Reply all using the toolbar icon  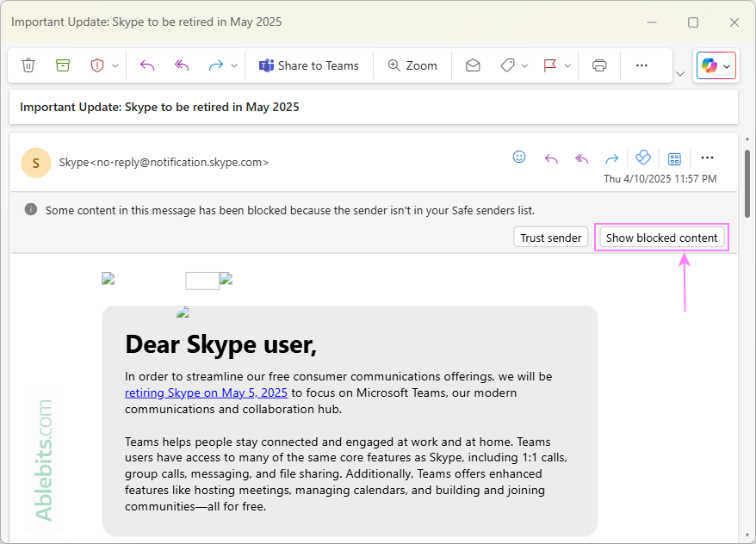182,65
